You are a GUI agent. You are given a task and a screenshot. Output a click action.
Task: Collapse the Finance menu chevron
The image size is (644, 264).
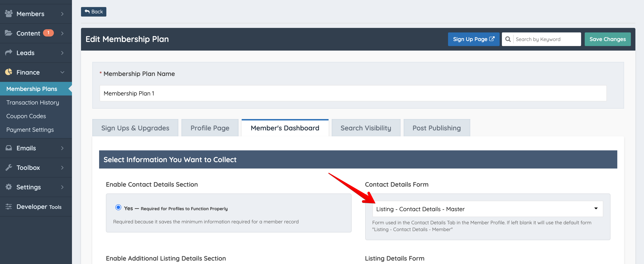[x=62, y=72]
